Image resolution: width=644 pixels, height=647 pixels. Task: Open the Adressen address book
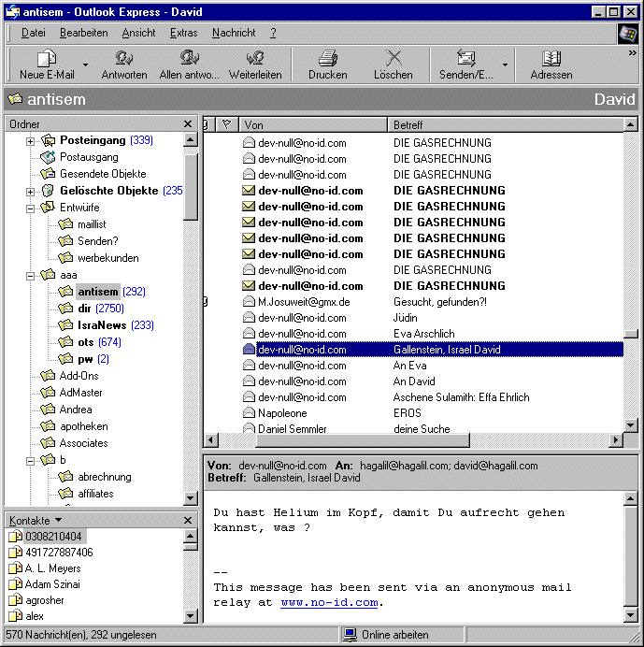551,59
